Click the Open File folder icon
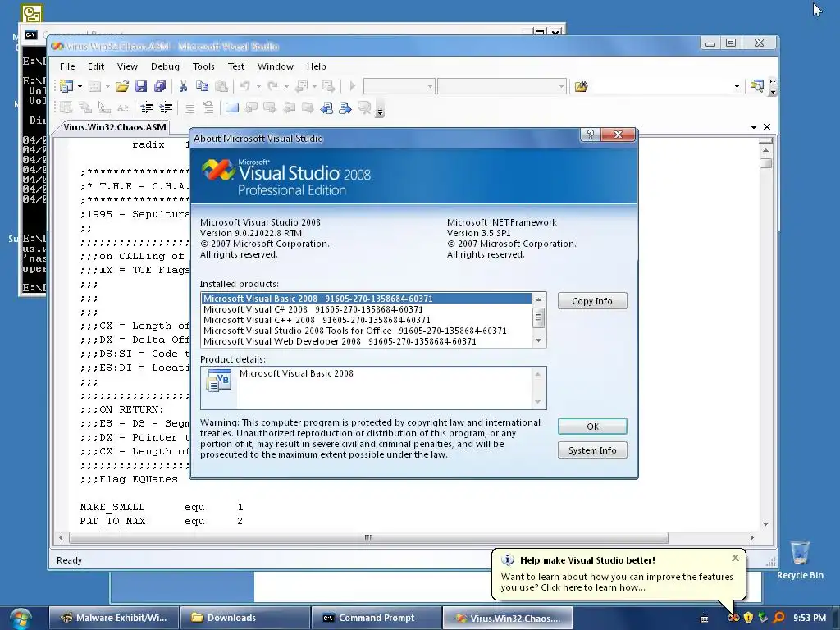This screenshot has width=840, height=630. point(122,86)
